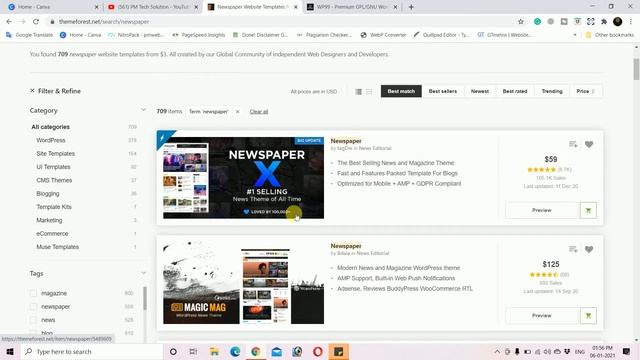Preview the $125 Newspaper theme
Image resolution: width=640 pixels, height=360 pixels.
tap(542, 316)
